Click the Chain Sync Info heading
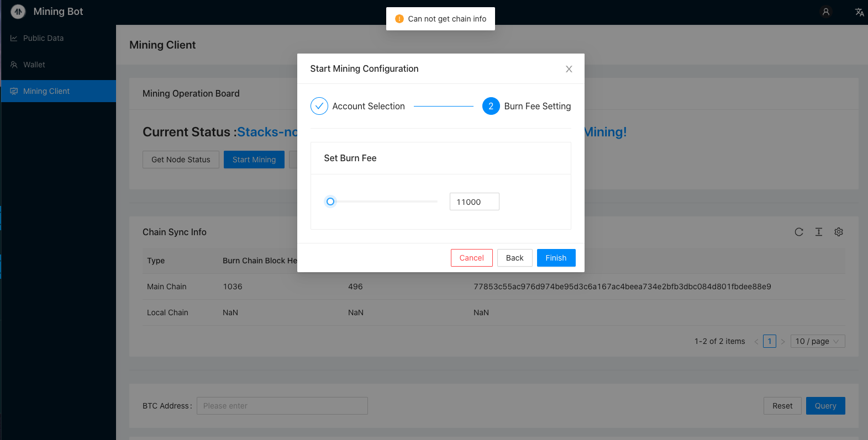868x440 pixels. 175,232
